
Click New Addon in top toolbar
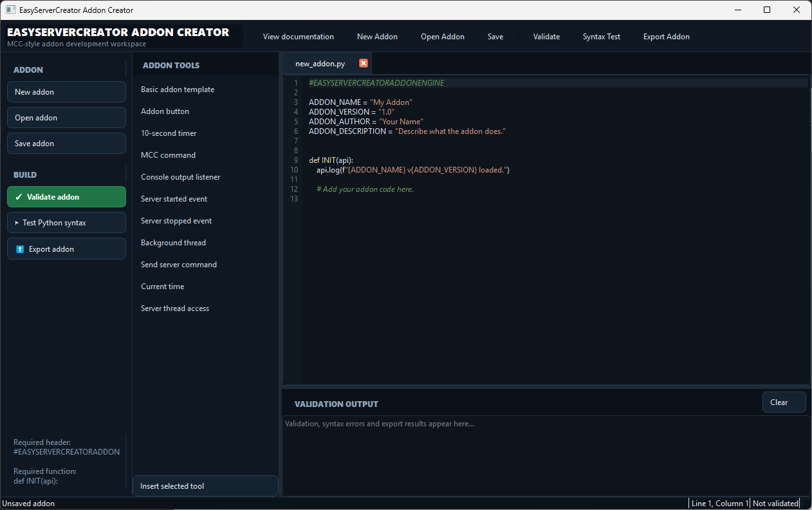(377, 37)
